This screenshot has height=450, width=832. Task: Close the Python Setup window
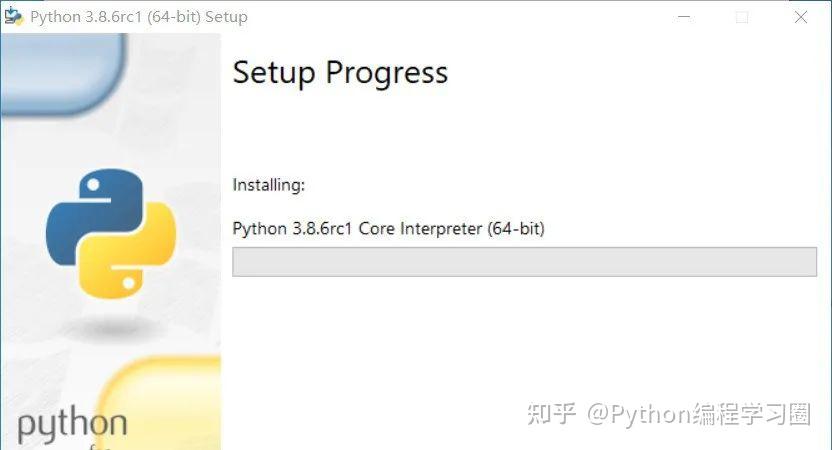(x=801, y=17)
